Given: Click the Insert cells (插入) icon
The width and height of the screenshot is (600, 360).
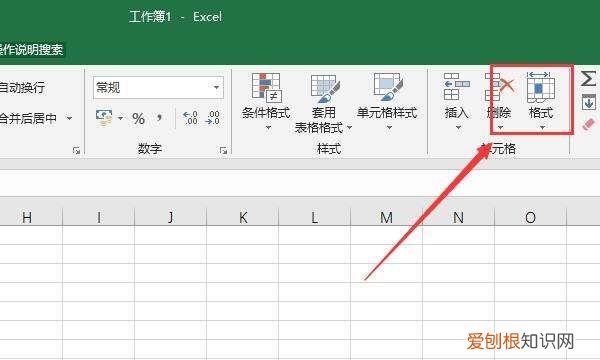Looking at the screenshot, I should pyautogui.click(x=457, y=87).
